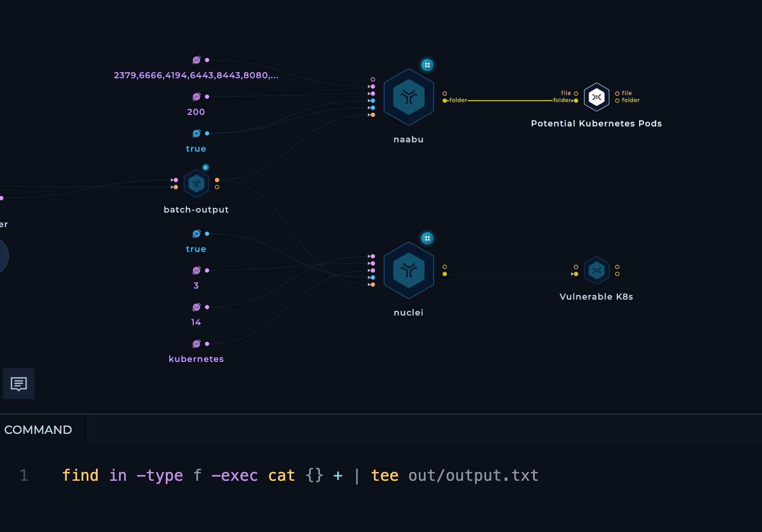762x532 pixels.
Task: Click file output port of Potential Kubernetes Pods
Action: (x=617, y=94)
